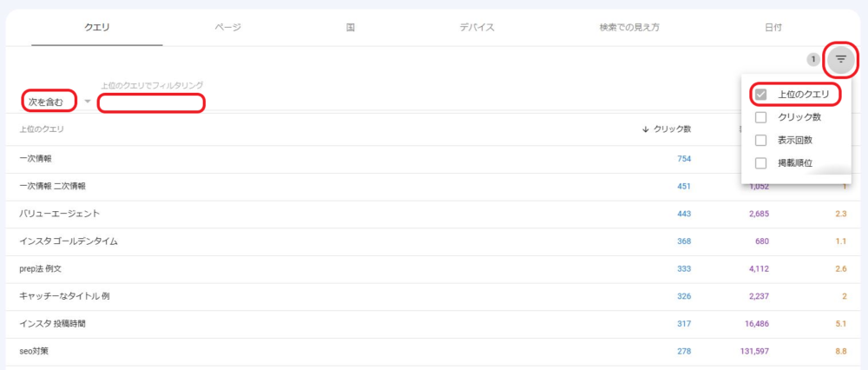This screenshot has width=868, height=370.
Task: Click the 上位のクエリ column header
Action: (x=42, y=129)
